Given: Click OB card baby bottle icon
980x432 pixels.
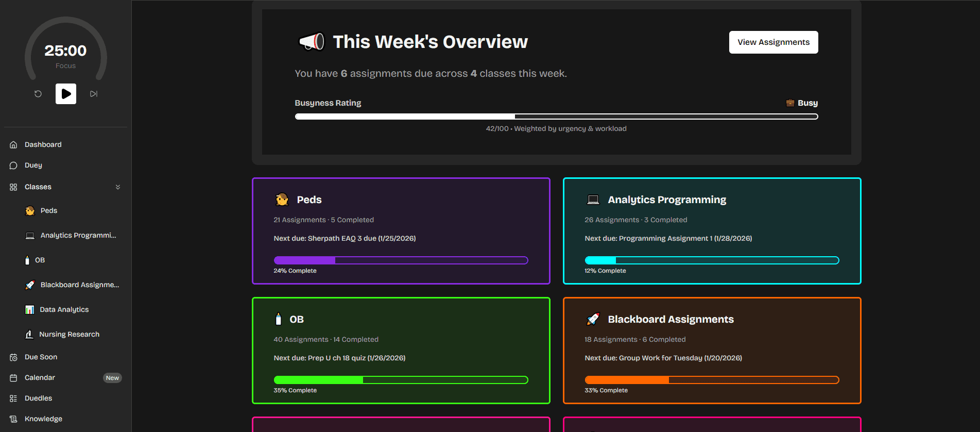Looking at the screenshot, I should tap(279, 319).
